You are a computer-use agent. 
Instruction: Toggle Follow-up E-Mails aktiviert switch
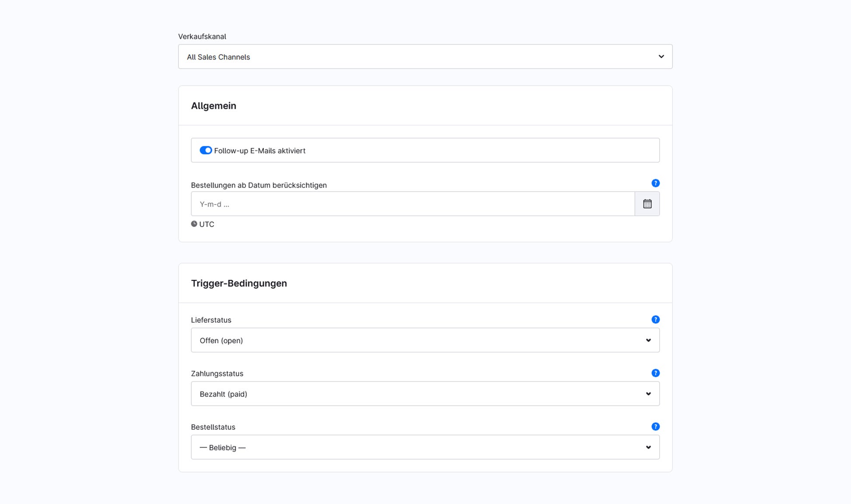(x=206, y=150)
